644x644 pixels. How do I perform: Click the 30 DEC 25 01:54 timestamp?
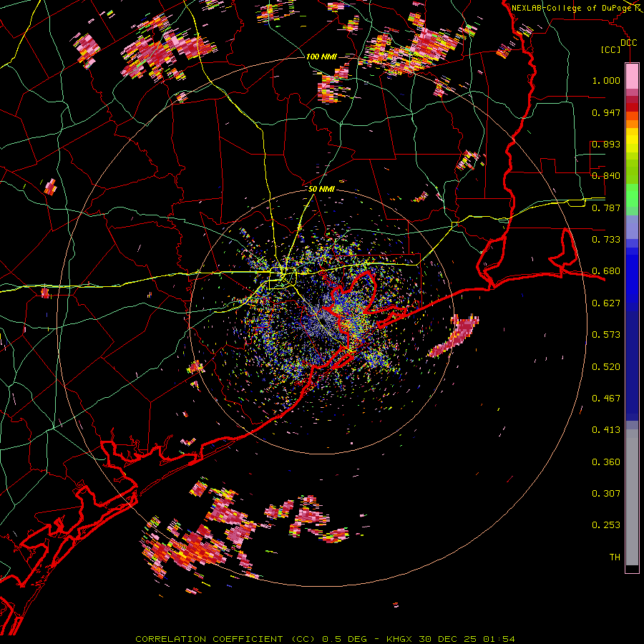click(467, 639)
